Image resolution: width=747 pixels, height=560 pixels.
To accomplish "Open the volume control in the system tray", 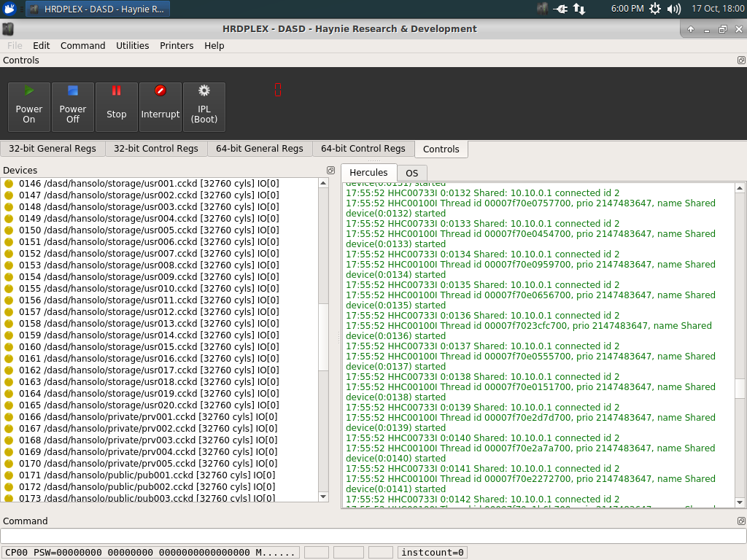I will pyautogui.click(x=674, y=9).
